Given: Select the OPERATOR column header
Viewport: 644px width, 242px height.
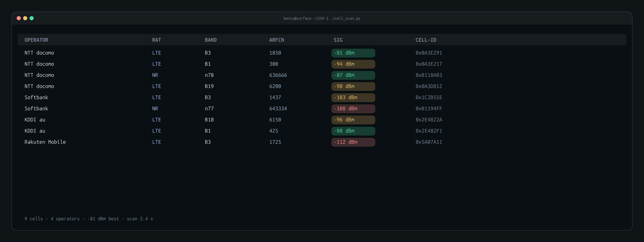Looking at the screenshot, I should click(x=36, y=40).
